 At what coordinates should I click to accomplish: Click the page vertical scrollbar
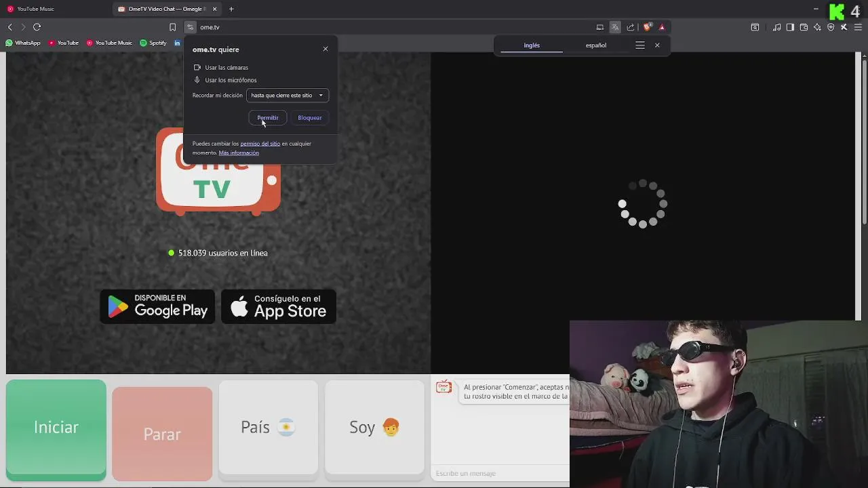tap(864, 142)
